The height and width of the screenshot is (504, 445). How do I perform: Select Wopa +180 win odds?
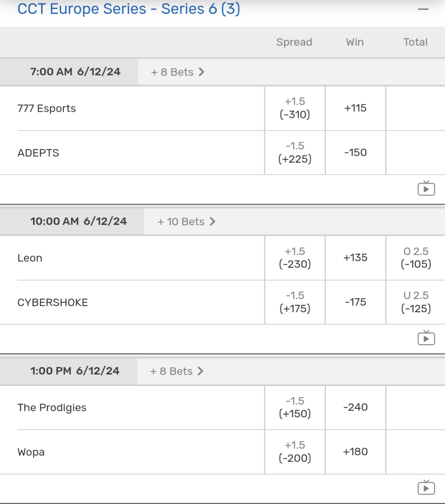[356, 452]
